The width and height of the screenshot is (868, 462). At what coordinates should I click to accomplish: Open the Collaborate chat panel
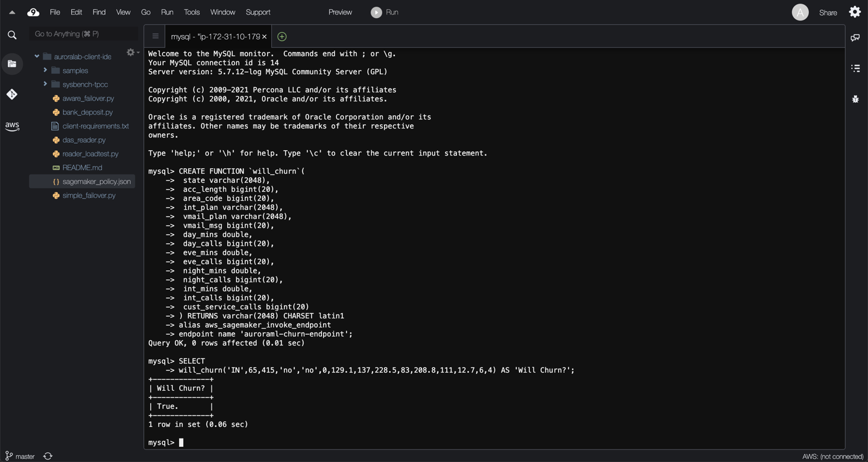point(855,37)
